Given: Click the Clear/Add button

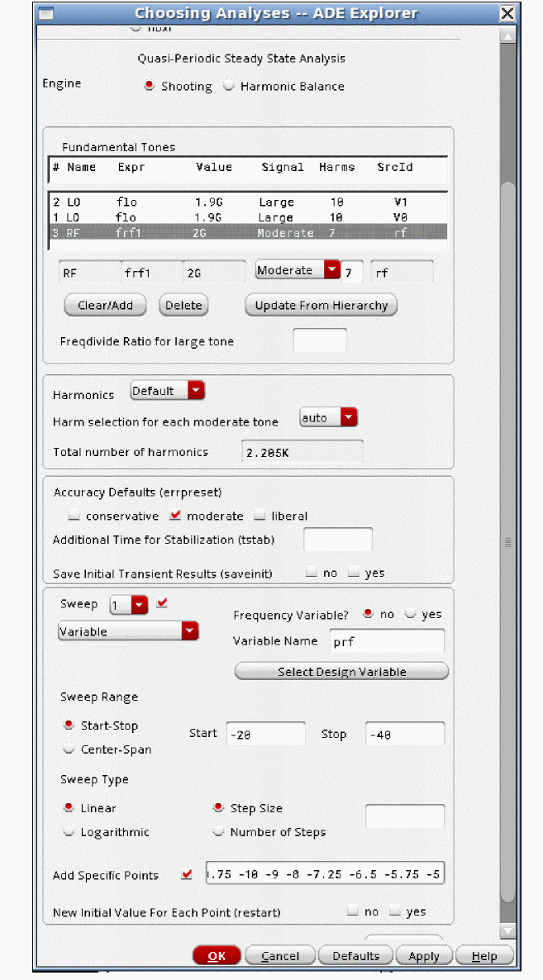Looking at the screenshot, I should (105, 306).
